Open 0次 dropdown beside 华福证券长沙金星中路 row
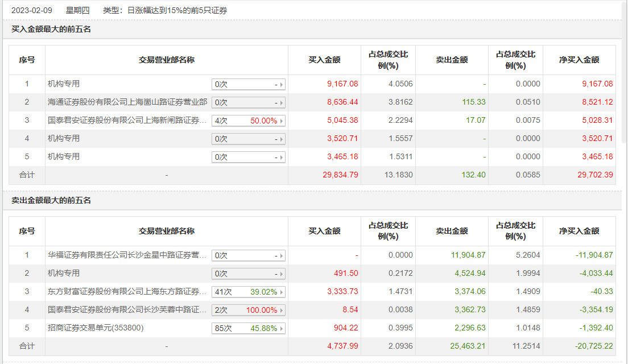This screenshot has height=364, width=628. click(x=249, y=255)
